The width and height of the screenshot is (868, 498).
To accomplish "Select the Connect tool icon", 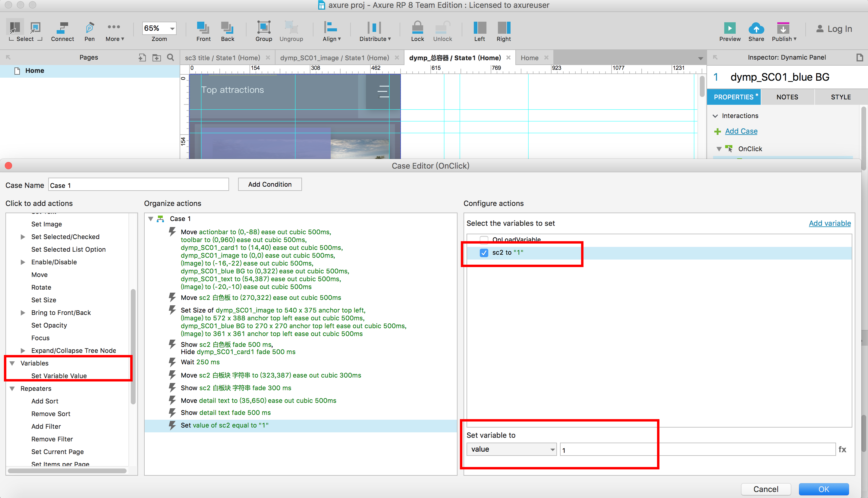I will (x=62, y=28).
